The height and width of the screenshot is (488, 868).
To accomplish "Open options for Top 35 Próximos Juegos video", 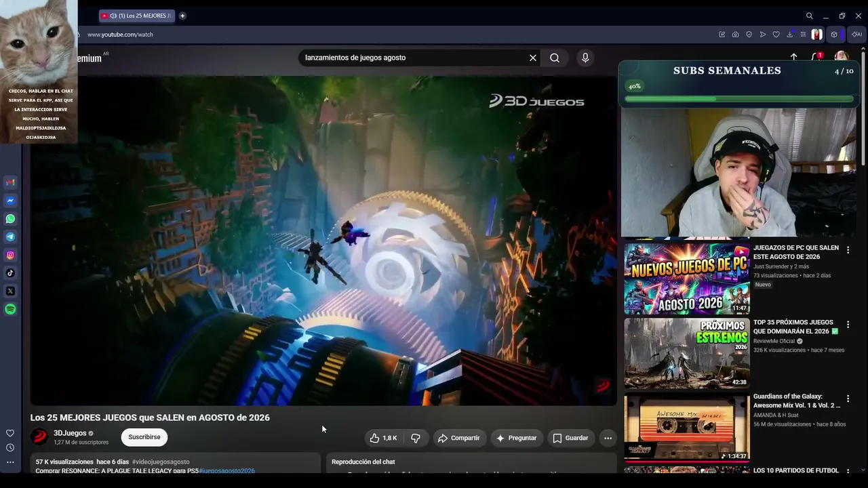I will click(x=848, y=325).
